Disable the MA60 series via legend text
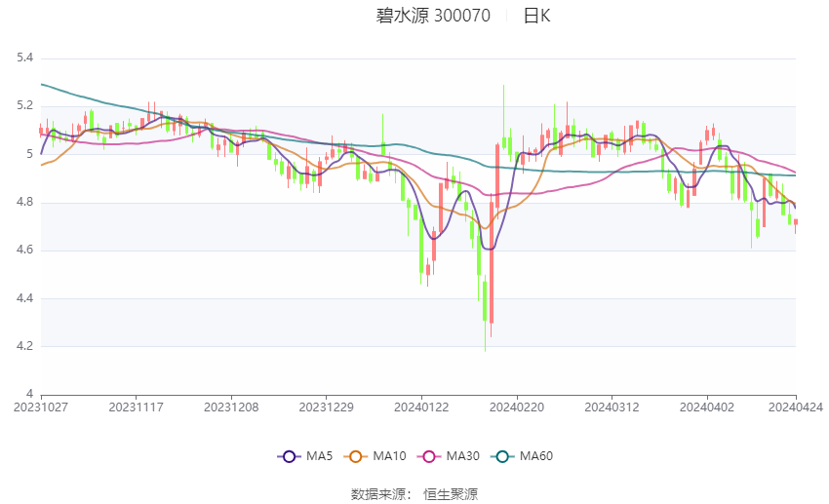Screen dimensions: 829x504 coord(536,456)
